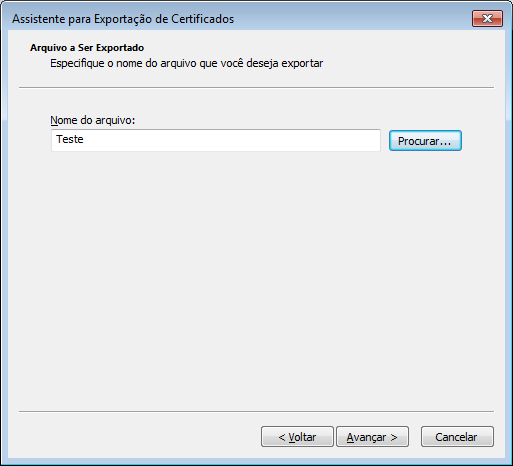This screenshot has width=513, height=466.
Task: Go to next step with Avançar
Action: coord(372,437)
